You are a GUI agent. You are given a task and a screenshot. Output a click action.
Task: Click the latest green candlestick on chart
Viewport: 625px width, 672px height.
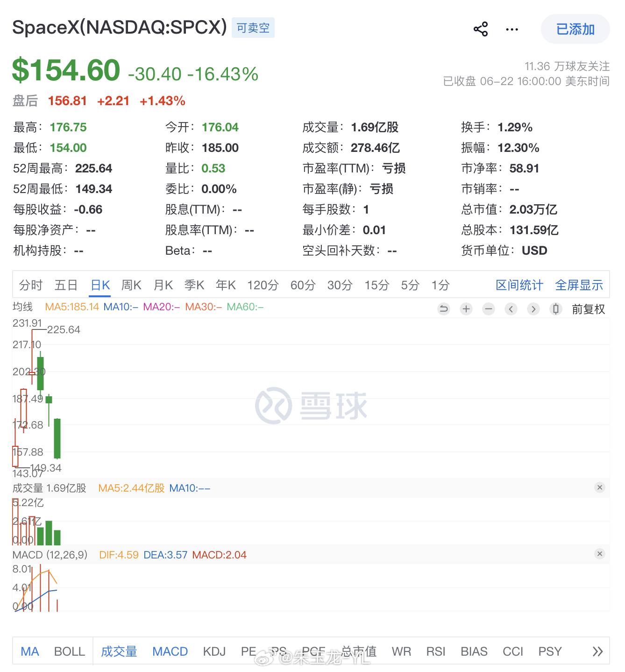click(x=57, y=438)
